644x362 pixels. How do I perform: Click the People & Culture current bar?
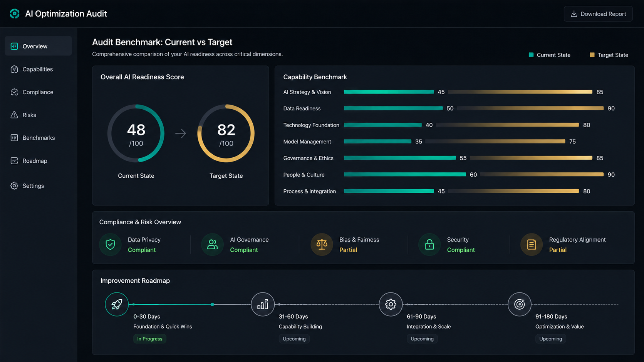405,175
